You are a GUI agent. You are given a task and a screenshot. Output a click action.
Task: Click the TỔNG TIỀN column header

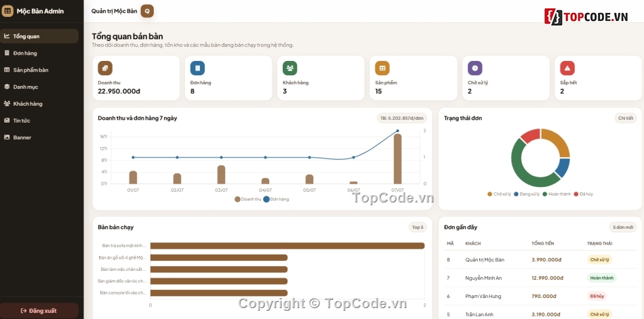[542, 243]
